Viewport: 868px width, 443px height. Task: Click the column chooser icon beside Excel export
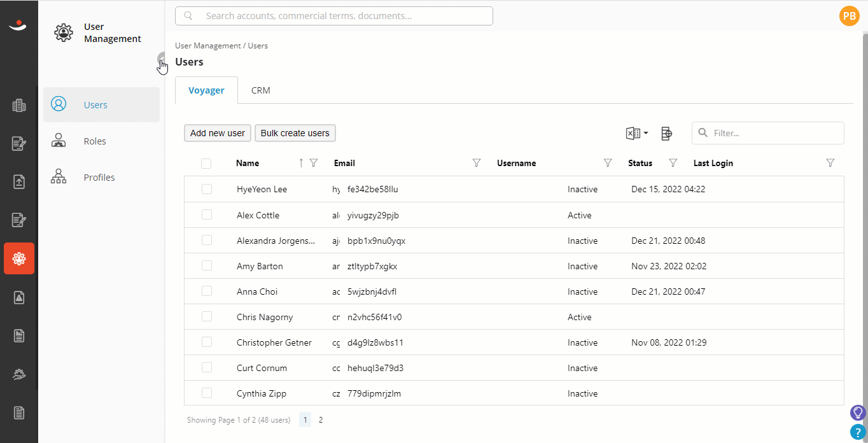[666, 133]
